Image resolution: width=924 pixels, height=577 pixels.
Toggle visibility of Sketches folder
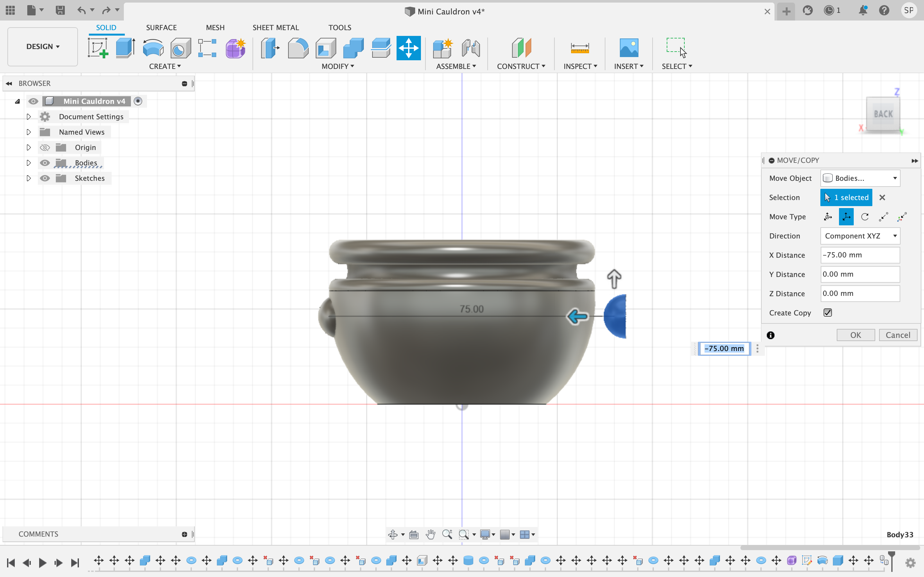coord(45,178)
